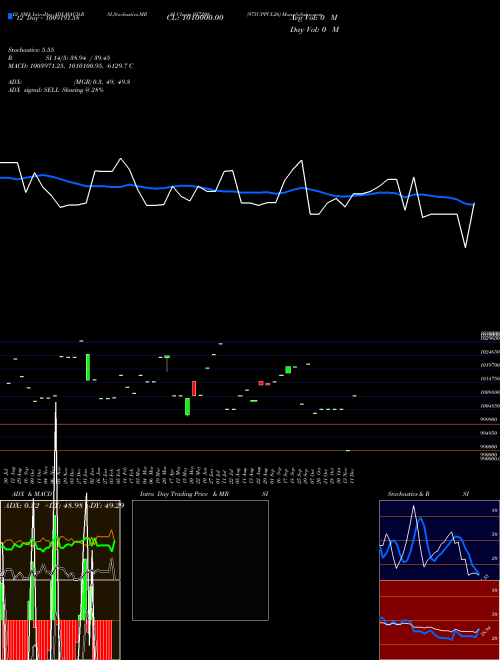Click the MACD values line
The width and height of the screenshot is (500, 660).
(71, 66)
